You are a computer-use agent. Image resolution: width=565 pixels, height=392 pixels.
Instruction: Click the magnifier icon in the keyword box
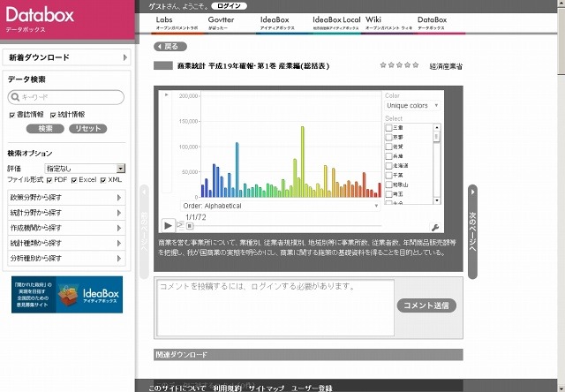[15, 97]
